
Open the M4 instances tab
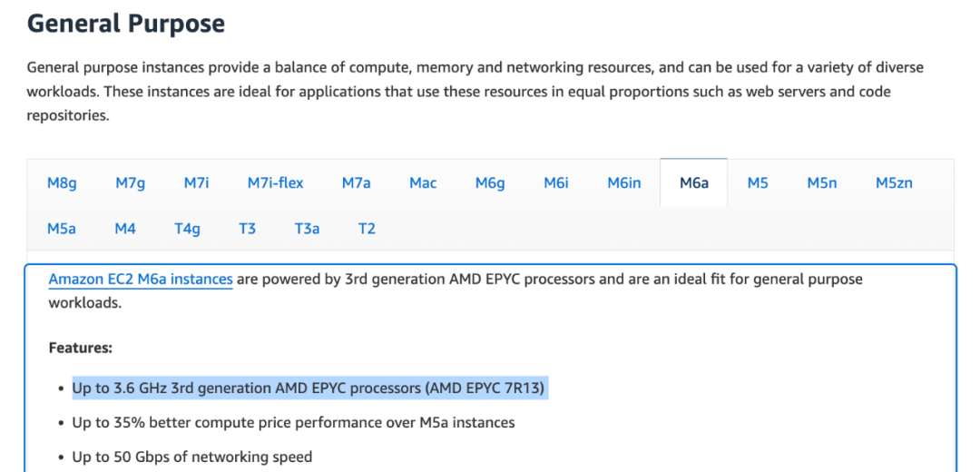[125, 229]
